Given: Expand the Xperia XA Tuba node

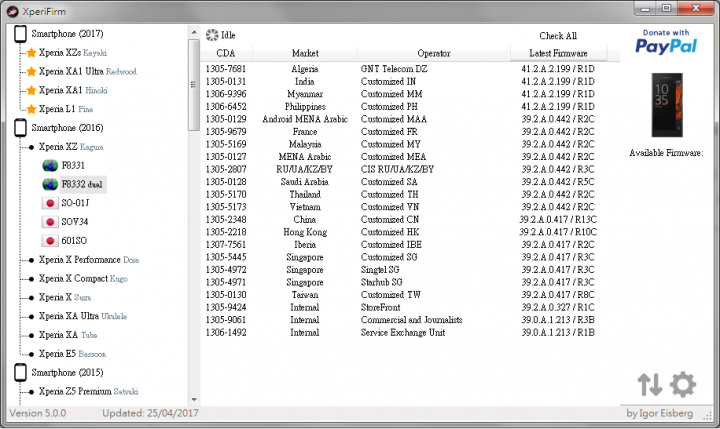Looking at the screenshot, I should (x=31, y=336).
